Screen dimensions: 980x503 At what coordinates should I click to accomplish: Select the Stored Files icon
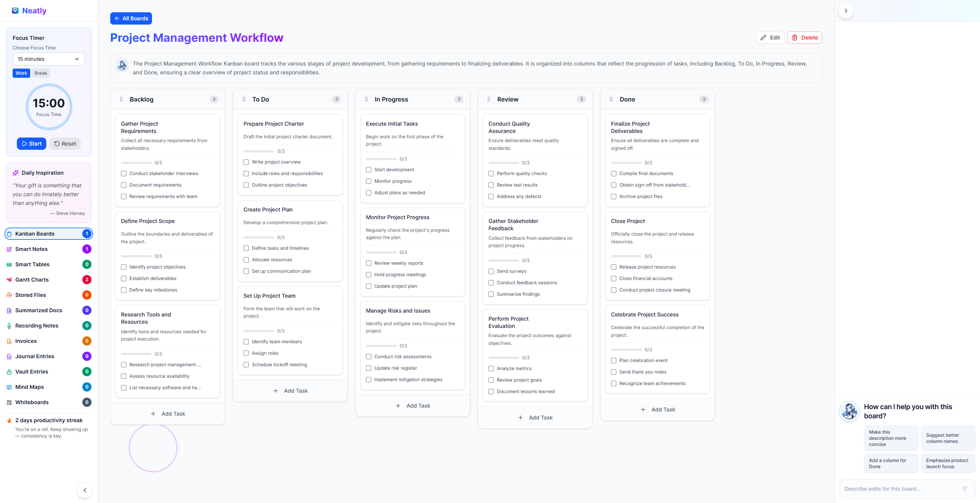[9, 295]
